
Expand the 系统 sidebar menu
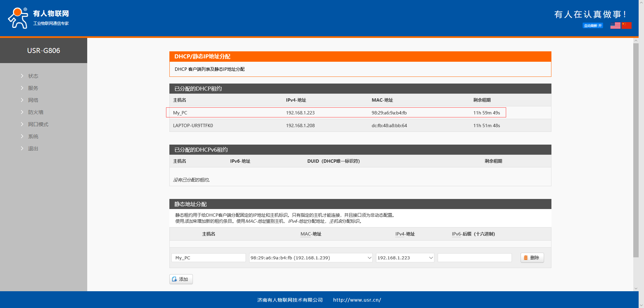(x=33, y=137)
